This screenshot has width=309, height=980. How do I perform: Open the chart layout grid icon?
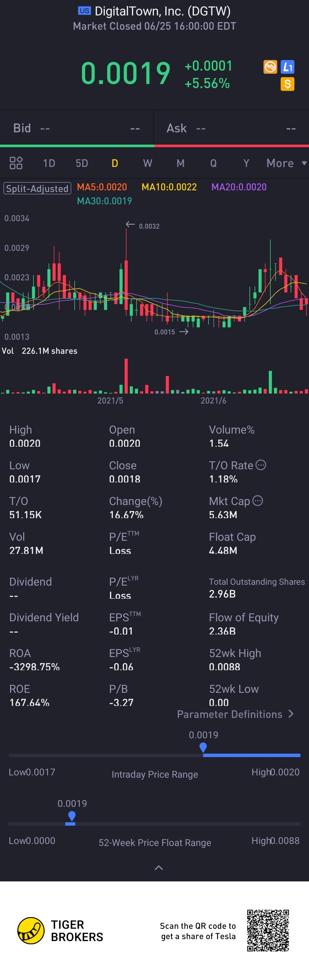tap(16, 163)
